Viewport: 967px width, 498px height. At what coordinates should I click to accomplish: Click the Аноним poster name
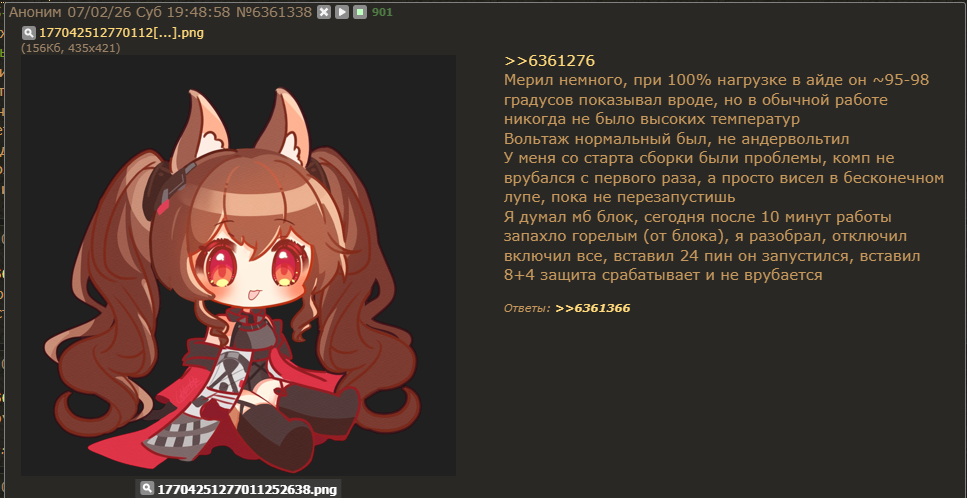pyautogui.click(x=35, y=12)
